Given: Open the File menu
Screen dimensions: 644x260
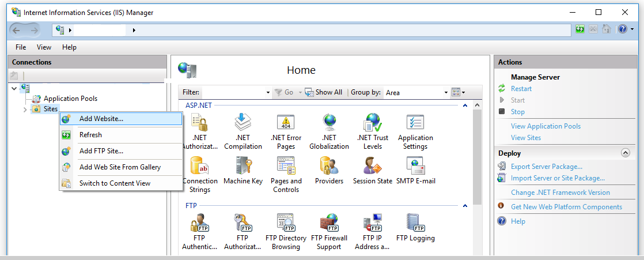Looking at the screenshot, I should pos(21,47).
